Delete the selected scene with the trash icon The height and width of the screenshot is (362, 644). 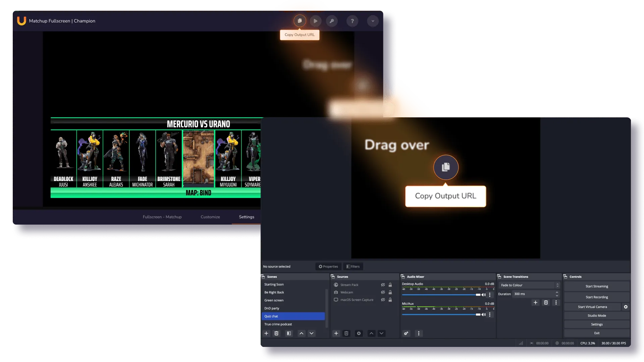(276, 333)
